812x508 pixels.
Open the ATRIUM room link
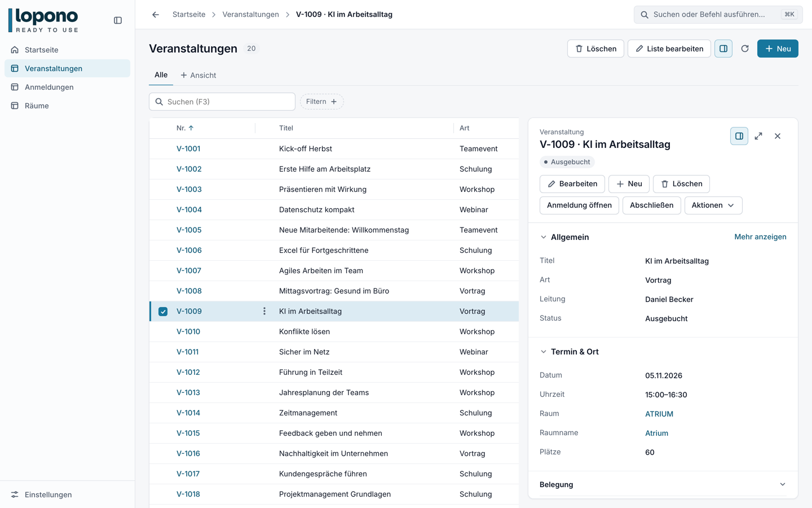point(659,414)
